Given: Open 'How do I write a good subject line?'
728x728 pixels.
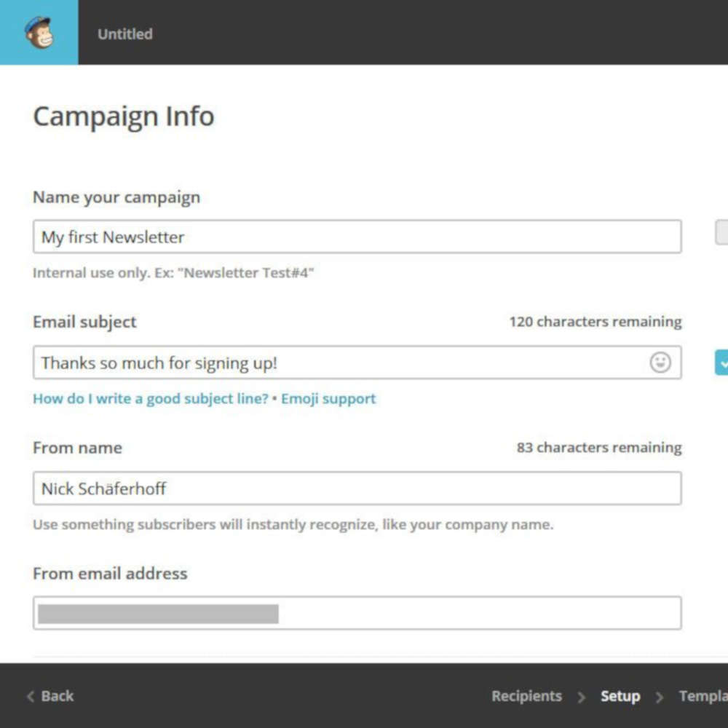Looking at the screenshot, I should [x=149, y=398].
